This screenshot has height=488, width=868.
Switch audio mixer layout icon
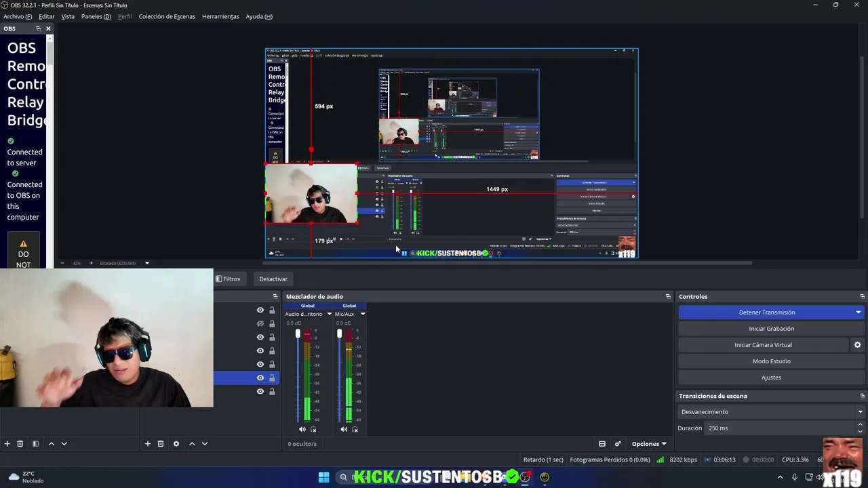pos(601,444)
